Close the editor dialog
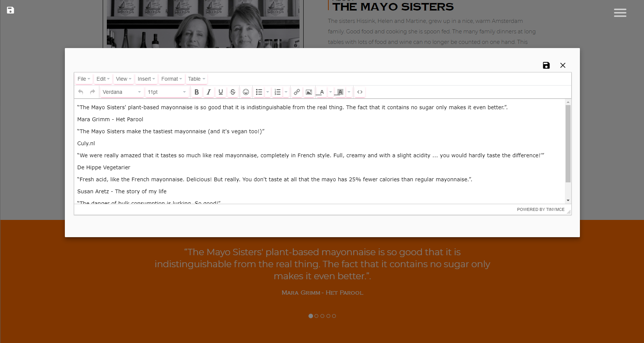This screenshot has width=644, height=343. pyautogui.click(x=563, y=65)
